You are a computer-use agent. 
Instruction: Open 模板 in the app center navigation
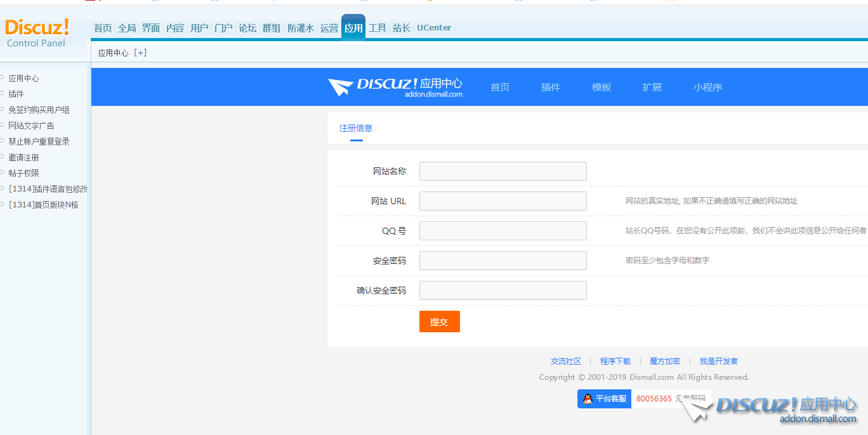(x=601, y=88)
